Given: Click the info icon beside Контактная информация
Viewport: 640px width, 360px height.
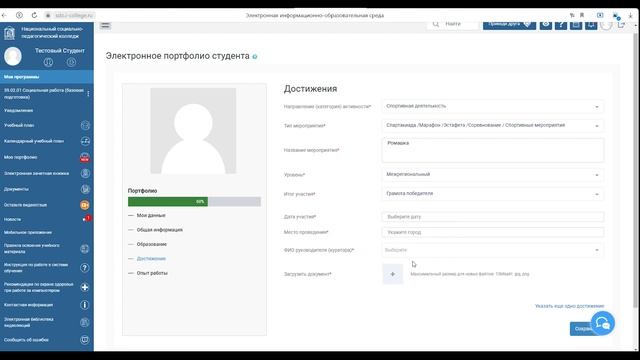Looking at the screenshot, I should pos(84,305).
